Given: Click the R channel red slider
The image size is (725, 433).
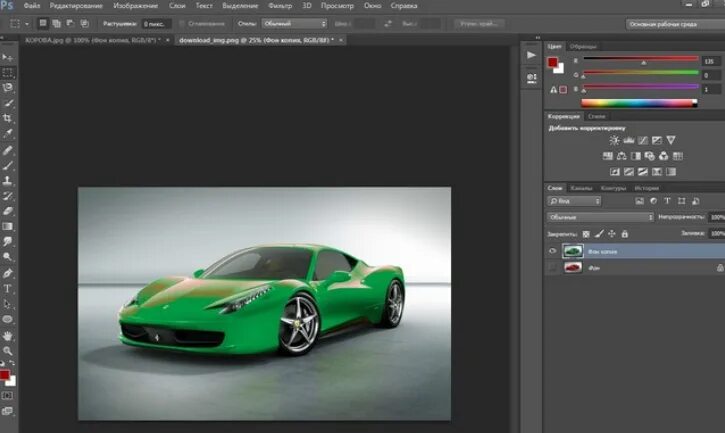Looking at the screenshot, I should (641, 59).
